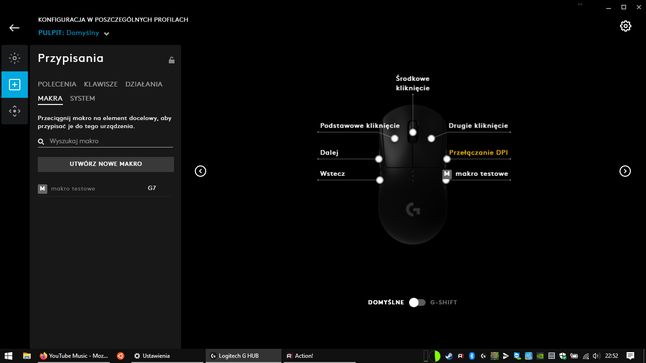Show previous mouse view with left arrow
Screen dimensions: 646x363
[x=201, y=171]
